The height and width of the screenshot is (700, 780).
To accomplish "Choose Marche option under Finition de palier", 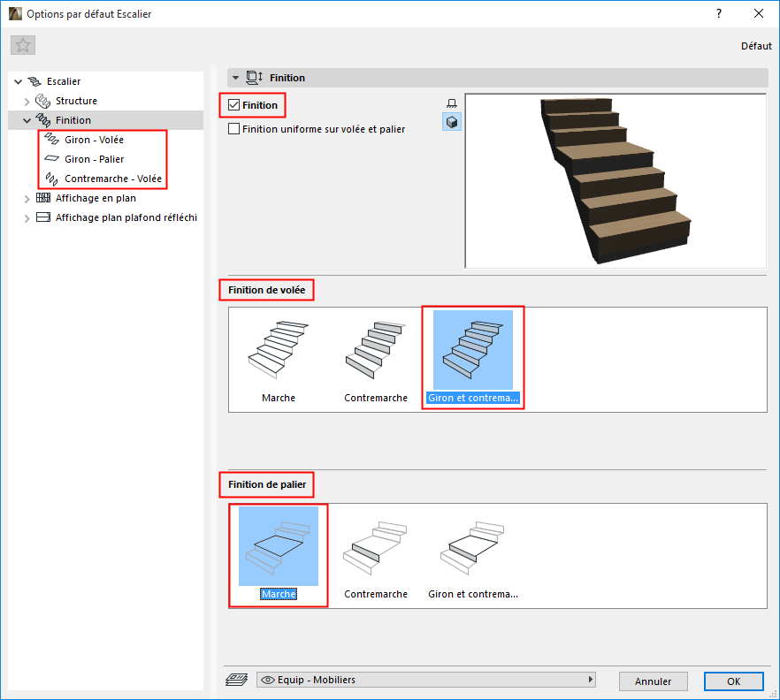I will click(279, 554).
